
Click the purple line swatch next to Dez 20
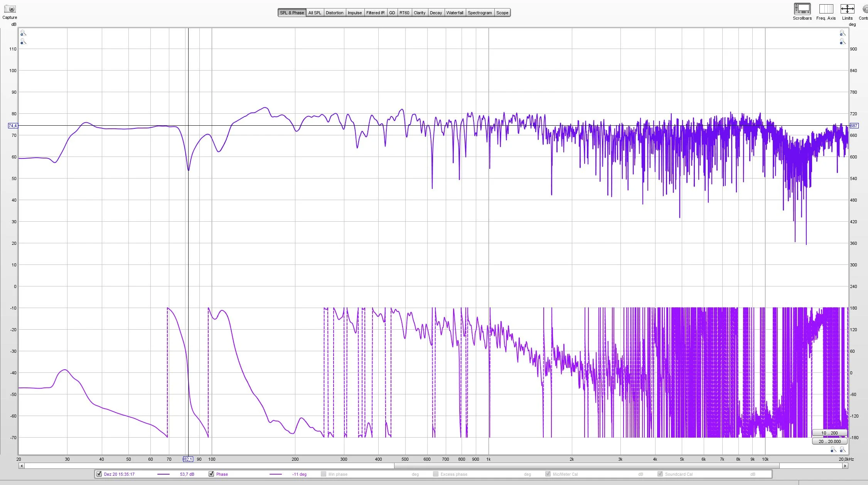[x=163, y=474]
